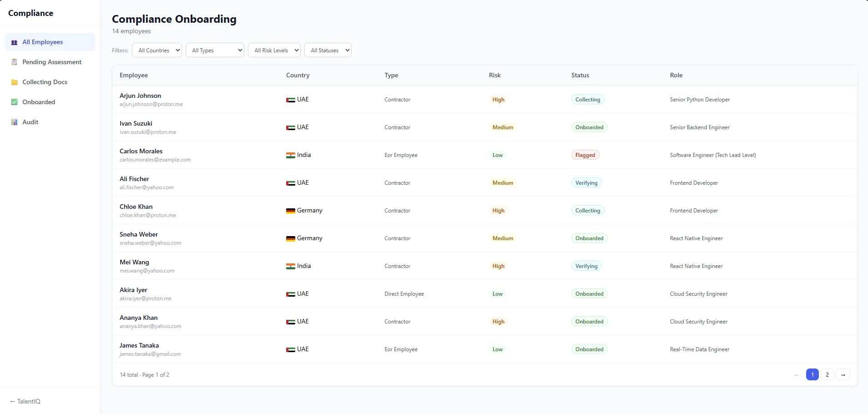Click the Audit bar chart icon
The width and height of the screenshot is (868, 414).
[14, 122]
